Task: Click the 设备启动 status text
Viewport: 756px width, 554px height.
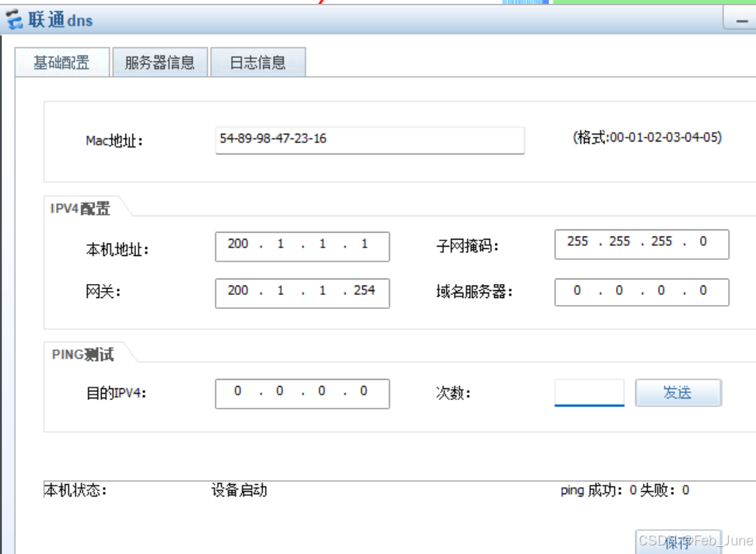Action: coord(239,490)
